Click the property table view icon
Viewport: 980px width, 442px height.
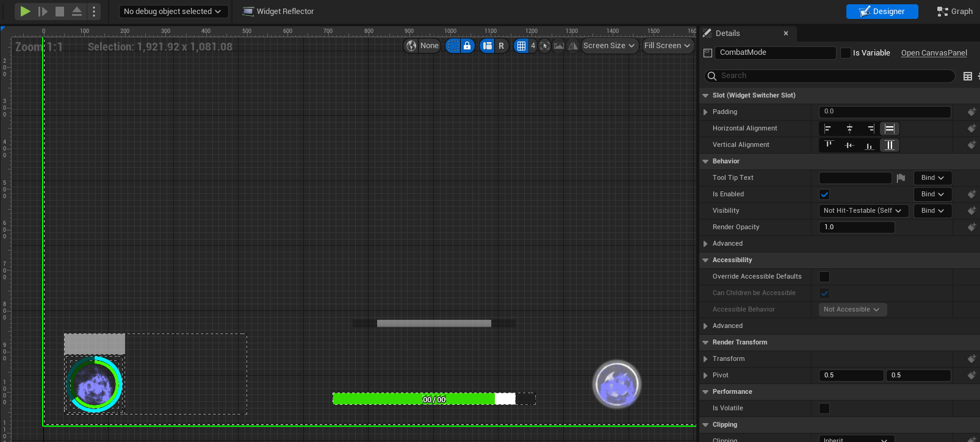click(x=967, y=76)
